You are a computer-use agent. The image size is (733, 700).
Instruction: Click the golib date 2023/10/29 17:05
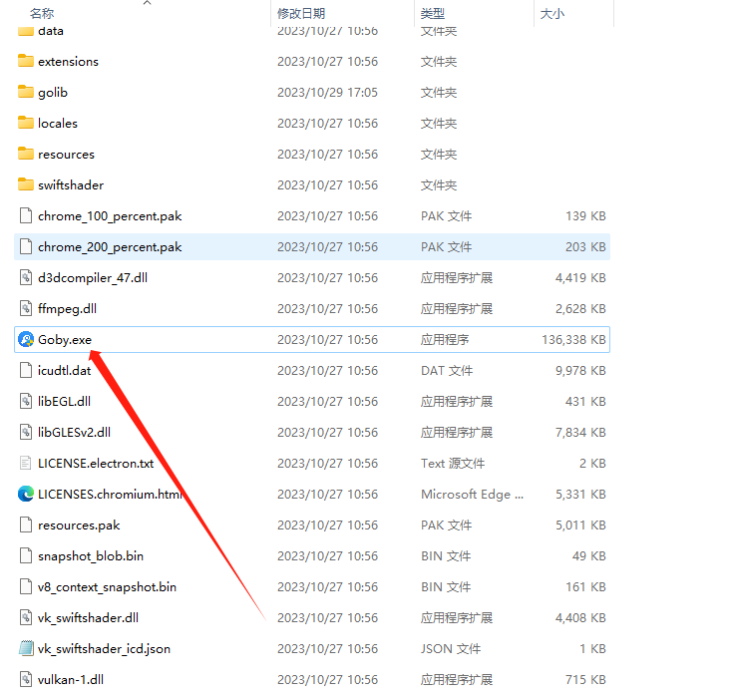[327, 93]
